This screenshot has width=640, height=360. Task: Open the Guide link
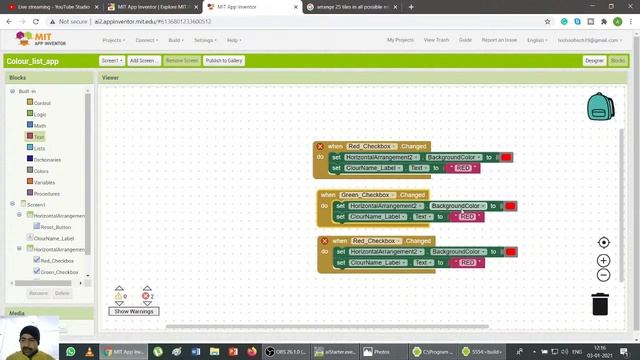(x=465, y=40)
